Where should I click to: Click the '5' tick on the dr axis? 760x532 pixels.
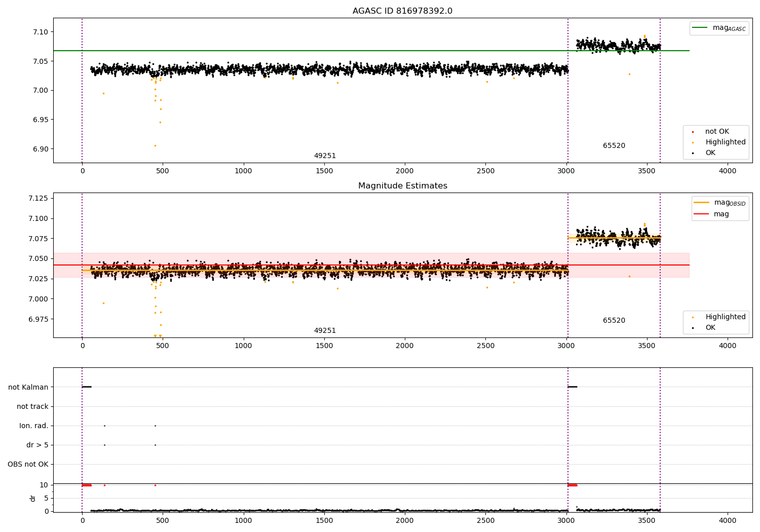[46, 498]
